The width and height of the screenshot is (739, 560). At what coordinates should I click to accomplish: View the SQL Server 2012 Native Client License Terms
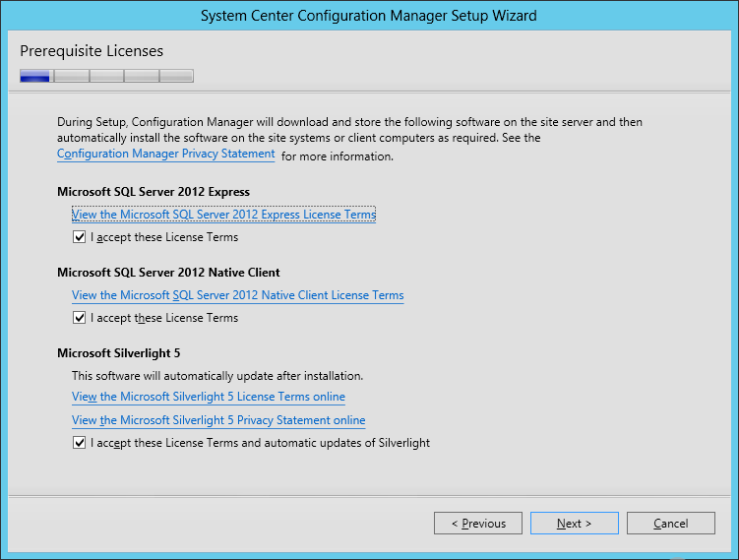click(x=237, y=295)
